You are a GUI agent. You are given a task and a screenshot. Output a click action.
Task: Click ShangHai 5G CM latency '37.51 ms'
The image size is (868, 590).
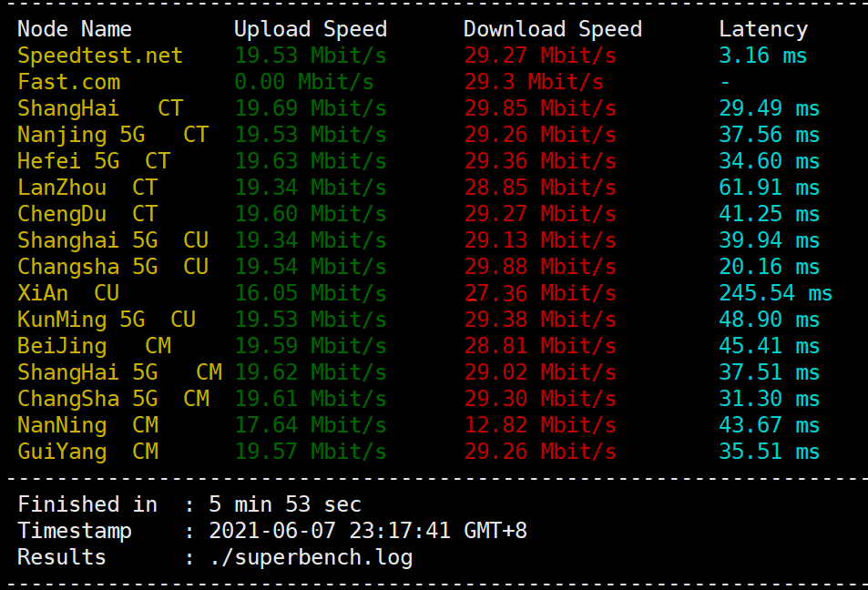(x=770, y=371)
